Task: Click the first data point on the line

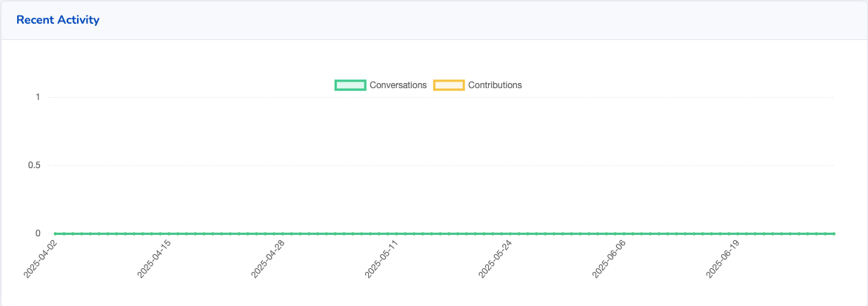Action: pos(55,233)
